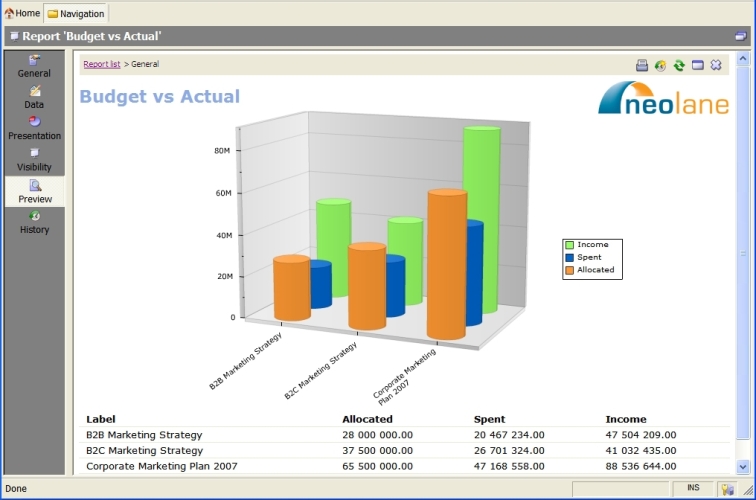Select the Navigation tab
Image resolution: width=756 pixels, height=500 pixels.
pyautogui.click(x=75, y=14)
